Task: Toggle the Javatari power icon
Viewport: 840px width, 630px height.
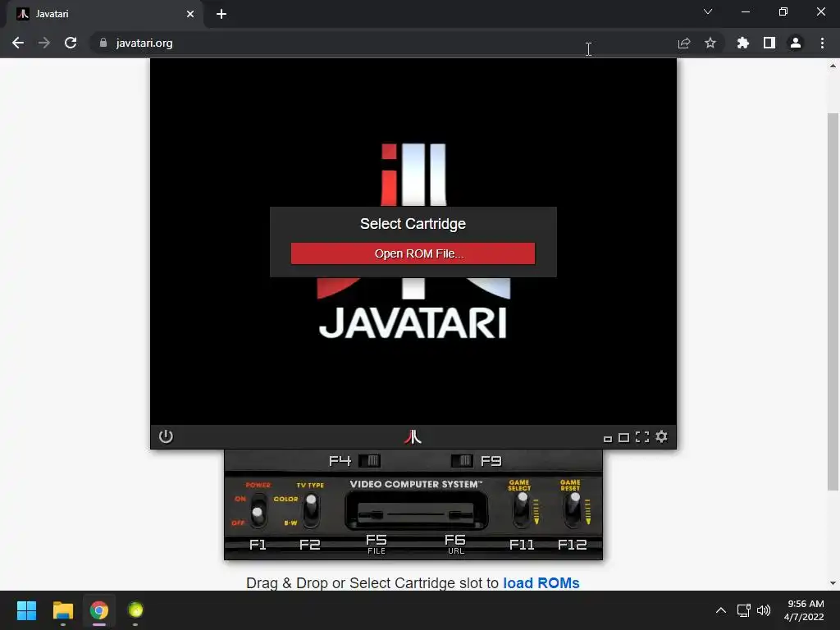Action: [x=166, y=436]
